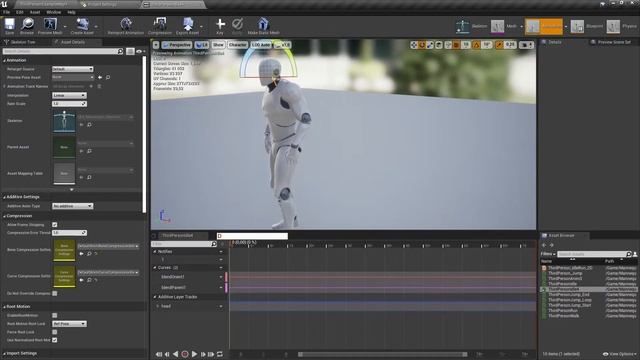Click the Perspective viewport button

177,45
